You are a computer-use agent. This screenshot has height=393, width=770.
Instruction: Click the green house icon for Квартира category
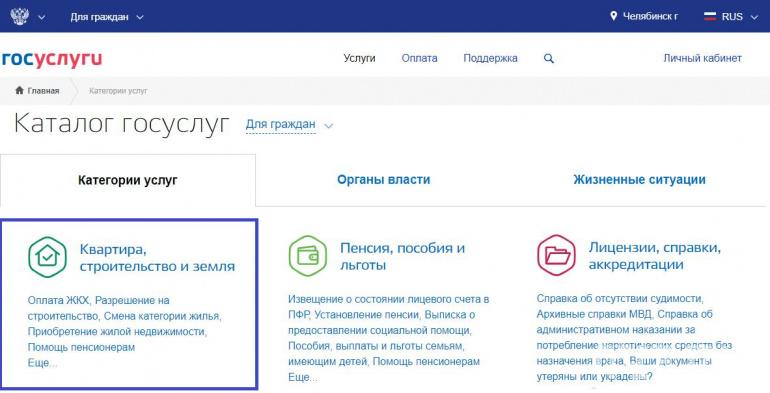click(47, 257)
